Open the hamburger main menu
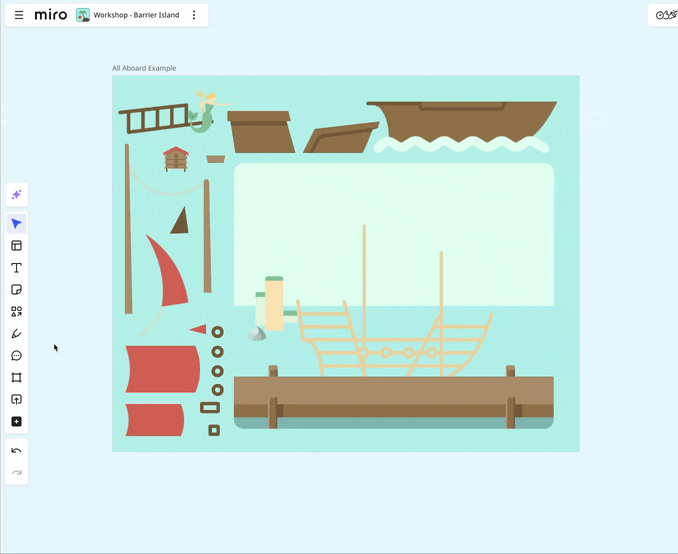Screen dimensions: 678x554 coord(19,15)
